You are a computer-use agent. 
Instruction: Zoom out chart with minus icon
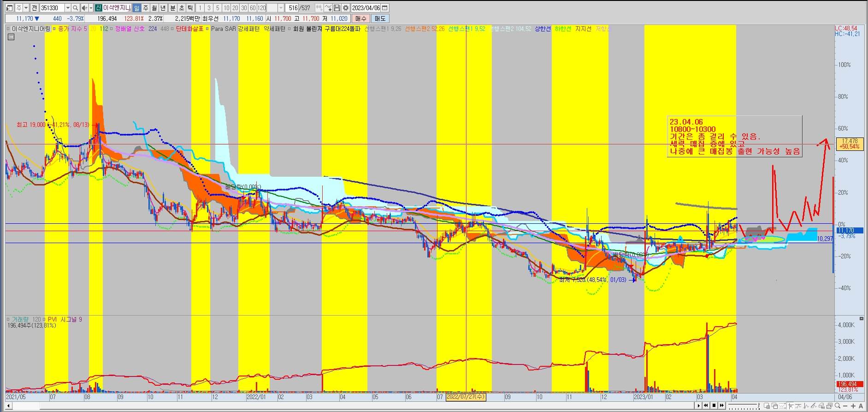[x=845, y=406]
